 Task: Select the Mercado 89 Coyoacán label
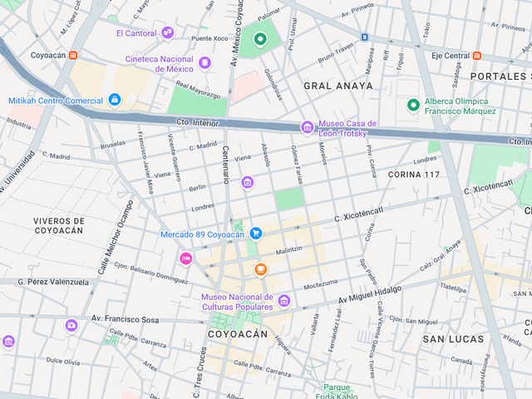202,234
